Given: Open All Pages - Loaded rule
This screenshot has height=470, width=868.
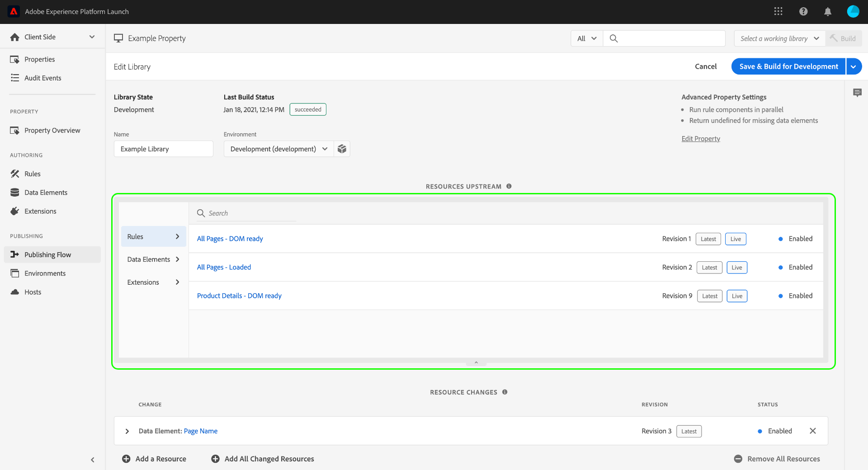Looking at the screenshot, I should point(224,267).
